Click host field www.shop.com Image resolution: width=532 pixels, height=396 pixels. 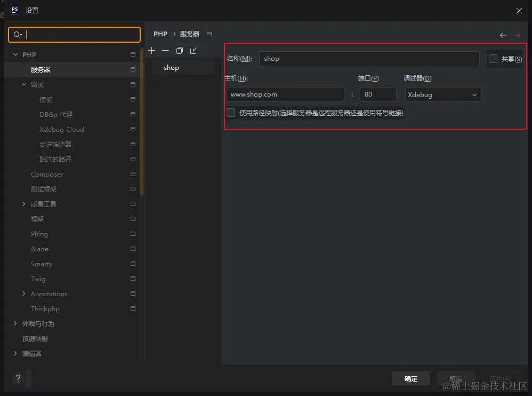285,94
